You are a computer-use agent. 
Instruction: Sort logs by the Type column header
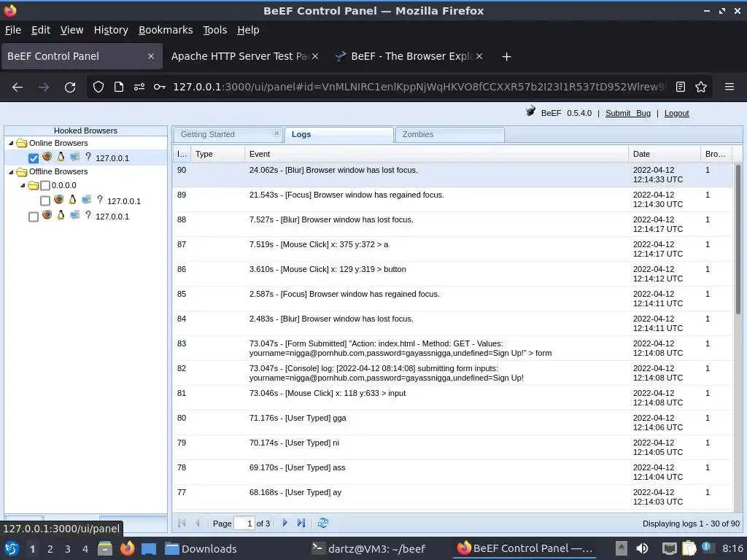(217, 154)
